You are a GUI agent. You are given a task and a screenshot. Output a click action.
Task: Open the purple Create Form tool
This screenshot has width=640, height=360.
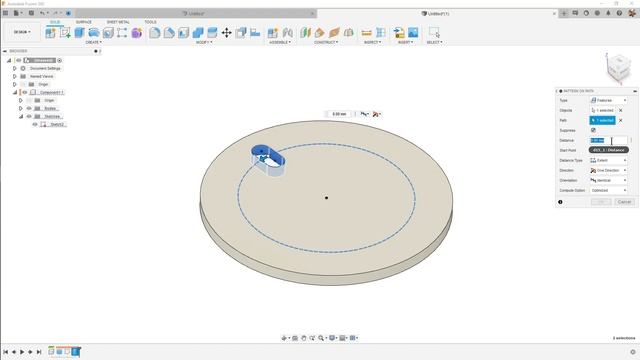[136, 33]
